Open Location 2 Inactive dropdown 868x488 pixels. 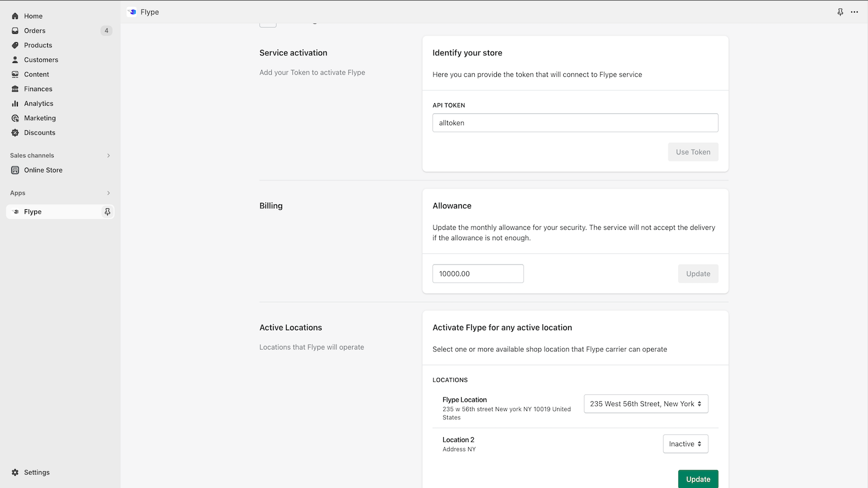click(x=685, y=444)
